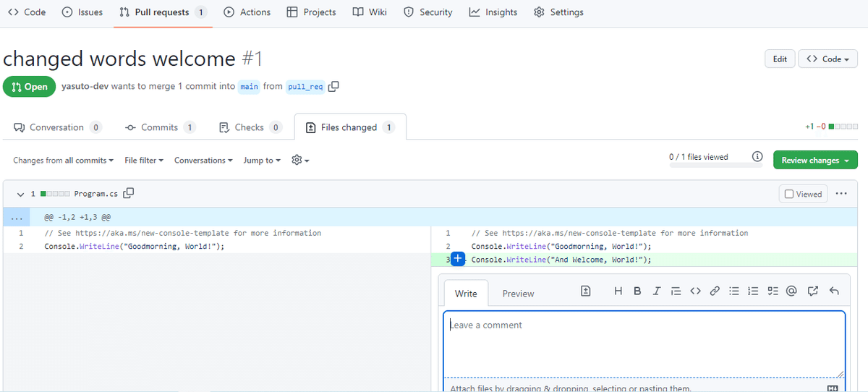Screen dimensions: 868x392
Task: Apply bold formatting in the comment editor
Action: (x=637, y=291)
